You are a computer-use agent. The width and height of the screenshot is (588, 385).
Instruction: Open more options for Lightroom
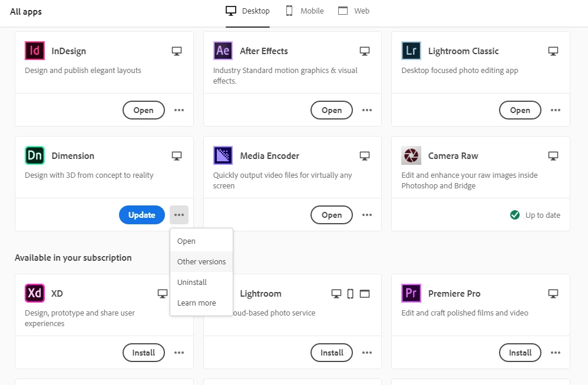pyautogui.click(x=366, y=353)
